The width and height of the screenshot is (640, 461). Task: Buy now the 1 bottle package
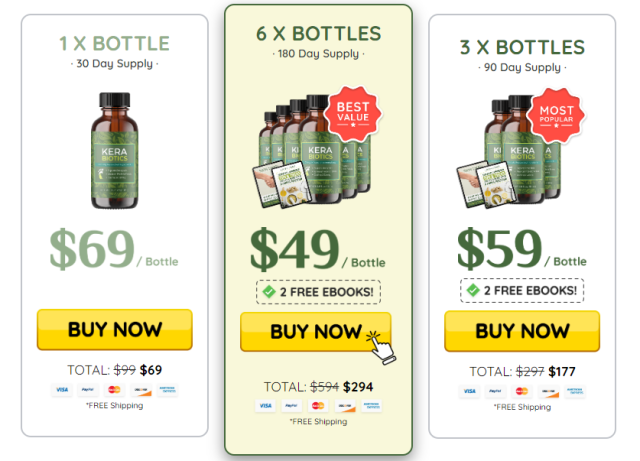coord(115,330)
